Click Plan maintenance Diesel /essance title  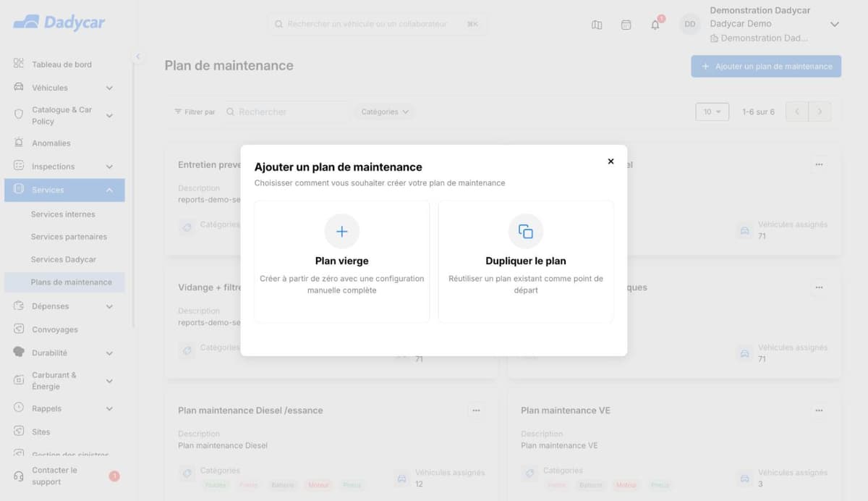(250, 411)
